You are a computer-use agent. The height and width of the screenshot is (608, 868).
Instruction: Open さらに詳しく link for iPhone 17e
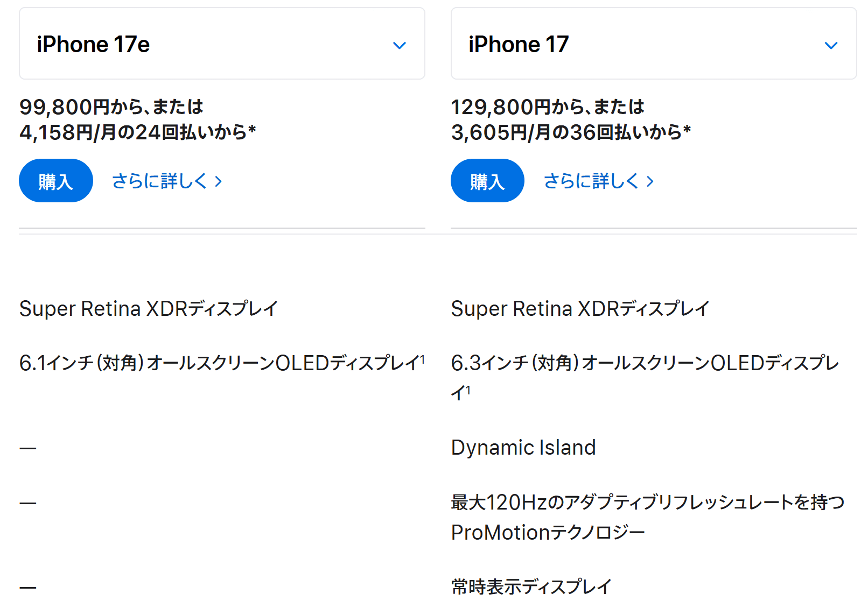click(x=160, y=181)
